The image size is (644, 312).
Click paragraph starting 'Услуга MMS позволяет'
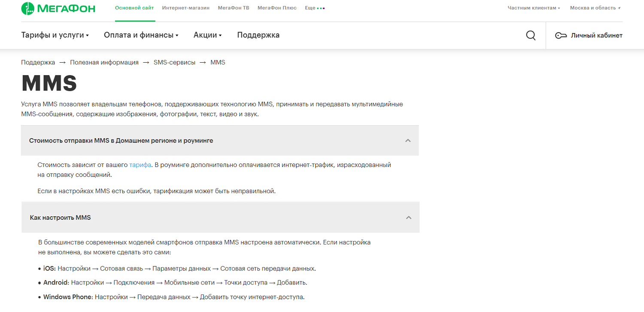pyautogui.click(x=212, y=109)
